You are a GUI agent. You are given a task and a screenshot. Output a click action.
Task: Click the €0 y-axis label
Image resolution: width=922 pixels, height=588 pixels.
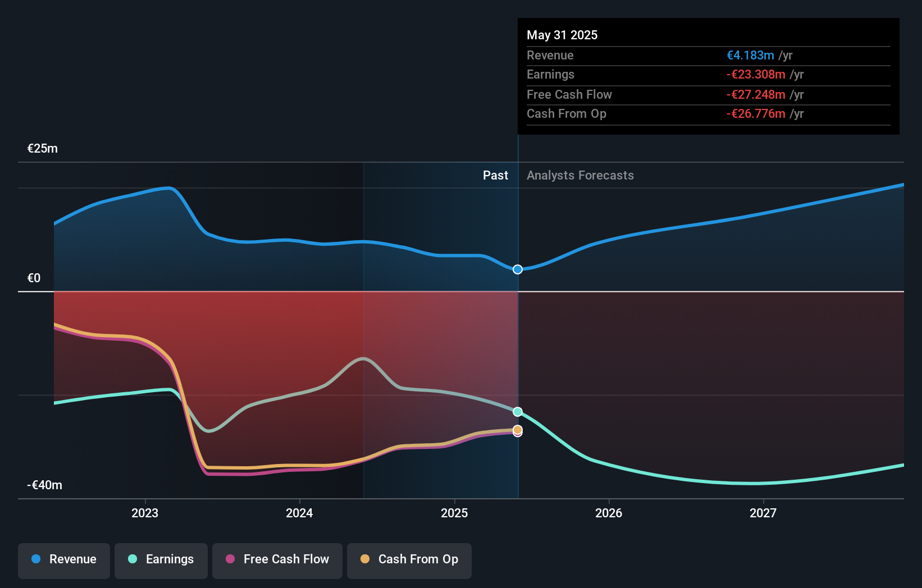point(34,278)
